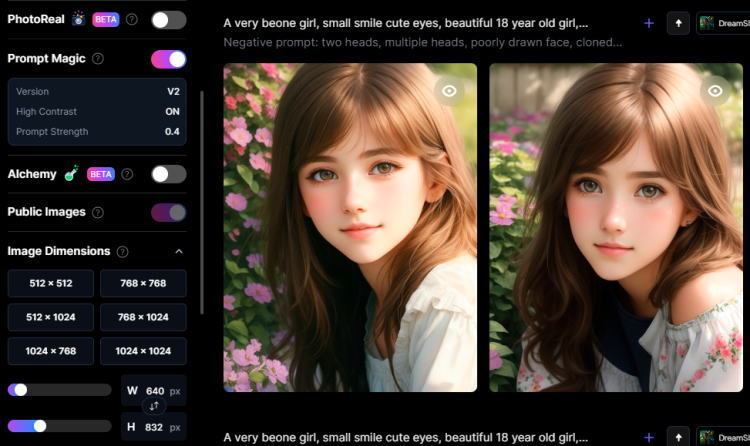Enable the PhotoReal toggle
750x446 pixels.
(x=168, y=19)
